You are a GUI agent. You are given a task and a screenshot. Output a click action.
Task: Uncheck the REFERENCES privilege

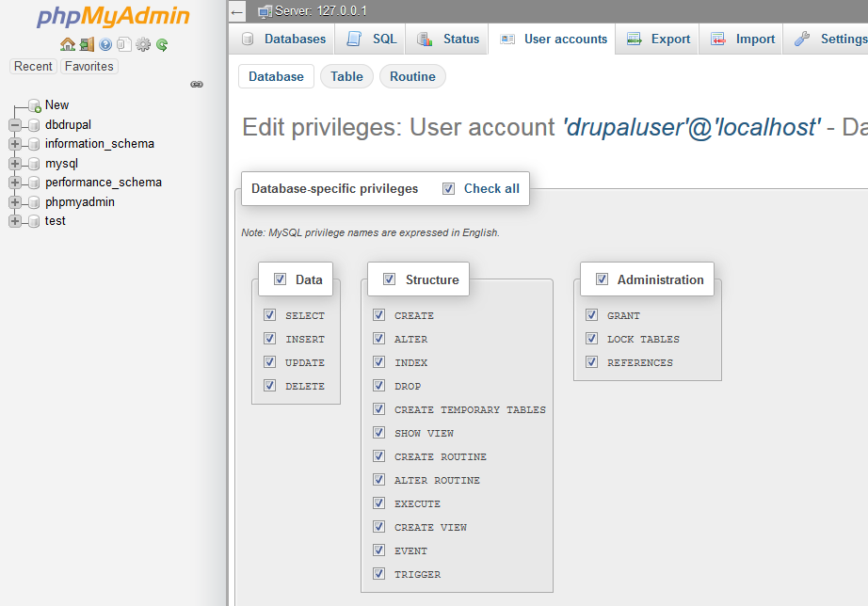(x=592, y=362)
